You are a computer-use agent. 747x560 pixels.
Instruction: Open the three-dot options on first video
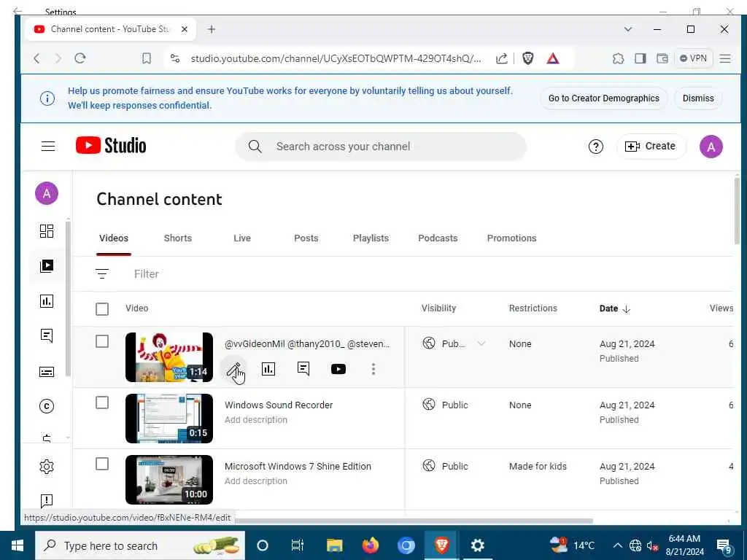[373, 368]
